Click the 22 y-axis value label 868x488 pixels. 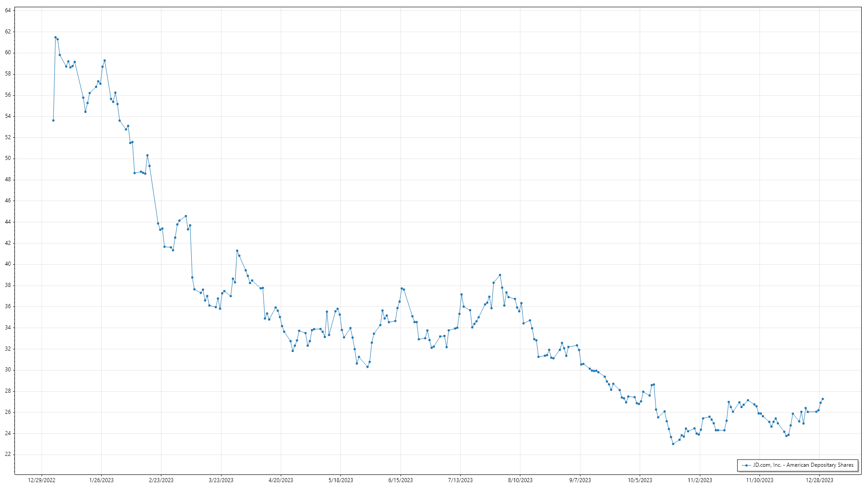8,455
